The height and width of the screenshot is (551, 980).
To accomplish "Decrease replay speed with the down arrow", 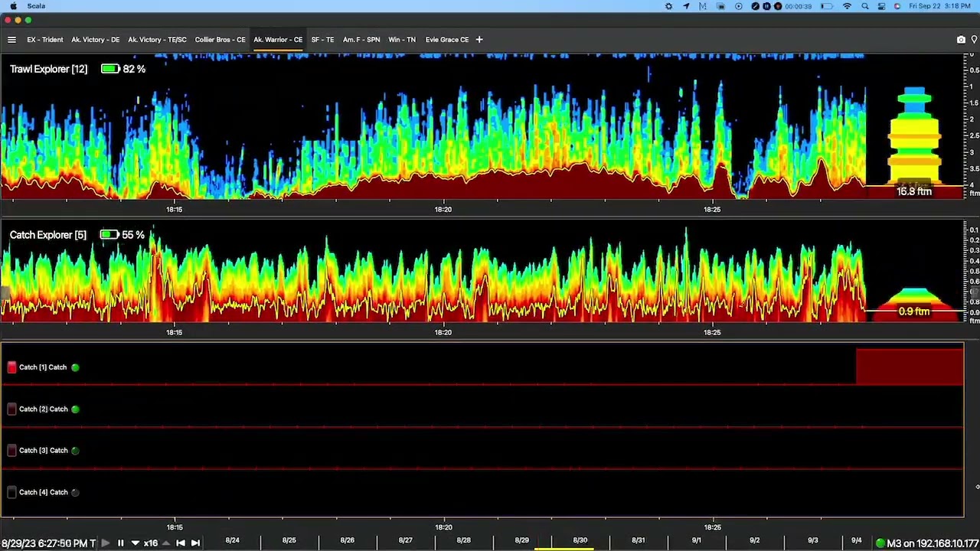I will point(136,543).
